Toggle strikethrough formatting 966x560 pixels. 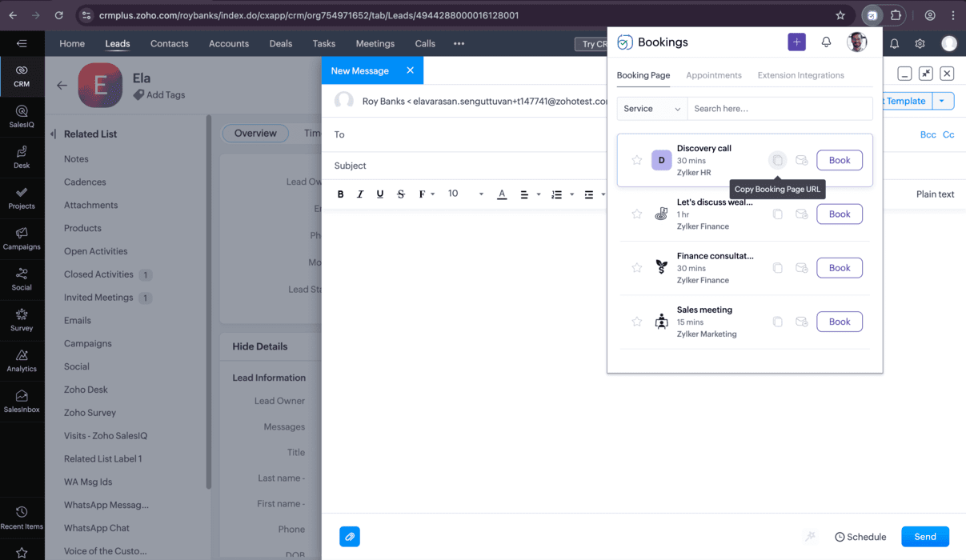(x=401, y=194)
